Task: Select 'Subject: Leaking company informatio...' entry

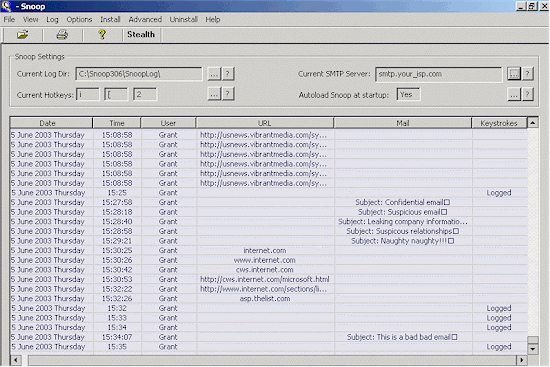Action: click(x=403, y=222)
